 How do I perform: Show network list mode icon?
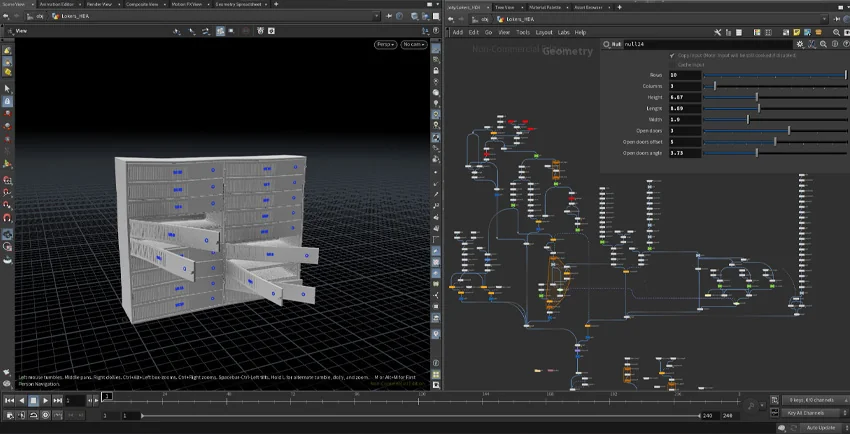pos(740,33)
